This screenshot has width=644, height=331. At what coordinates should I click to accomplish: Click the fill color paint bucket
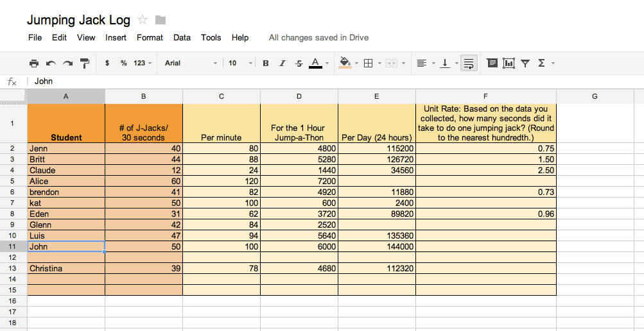(345, 63)
